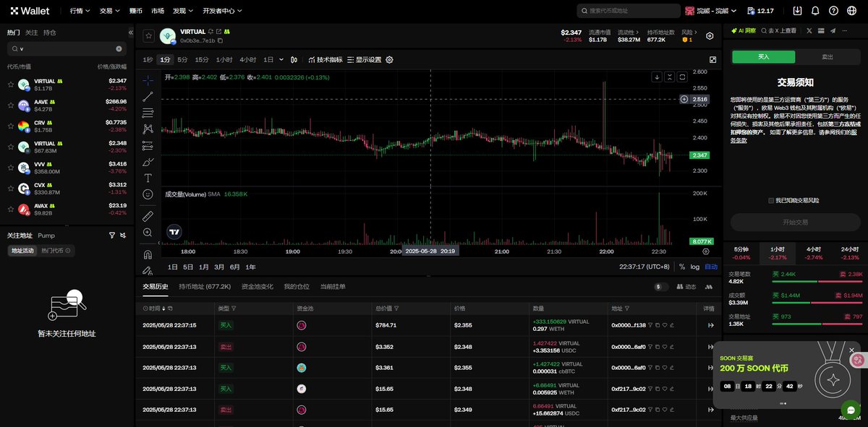Enter fullscreen chart mode
This screenshot has height=427, width=868.
[x=712, y=60]
